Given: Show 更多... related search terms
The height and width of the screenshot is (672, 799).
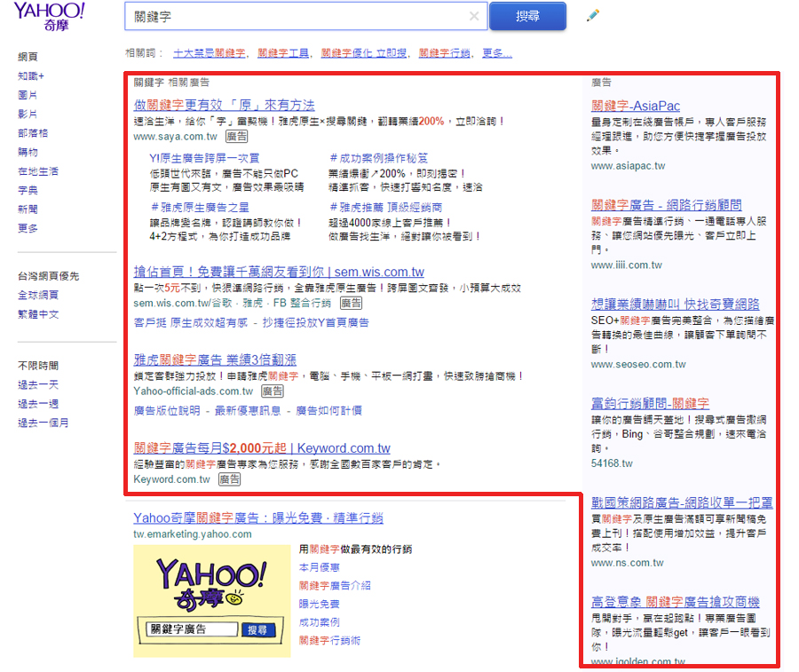Looking at the screenshot, I should pyautogui.click(x=496, y=53).
